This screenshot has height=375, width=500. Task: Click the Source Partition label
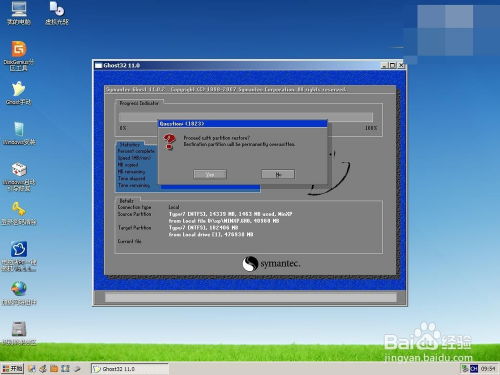click(134, 214)
